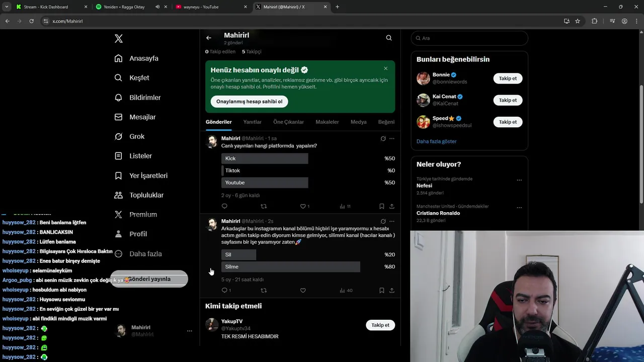The image size is (644, 362).
Task: Reply to the platform poll post
Action: pos(224,206)
